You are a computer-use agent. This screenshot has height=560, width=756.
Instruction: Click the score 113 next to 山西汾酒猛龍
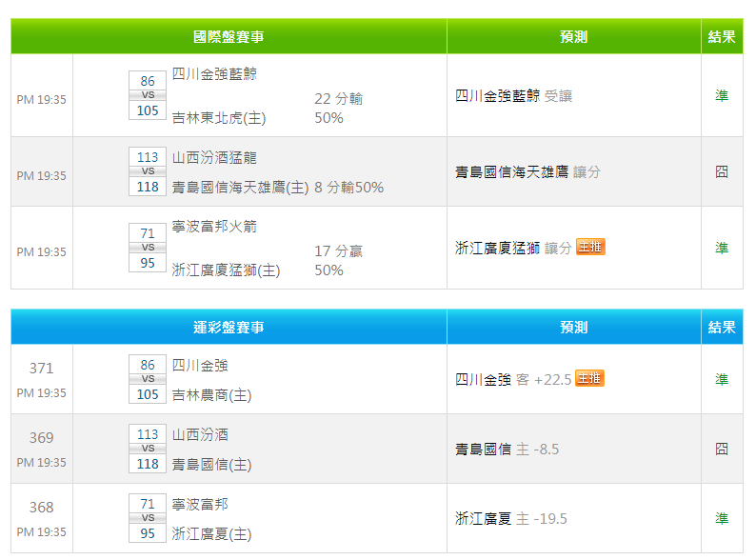tap(148, 157)
